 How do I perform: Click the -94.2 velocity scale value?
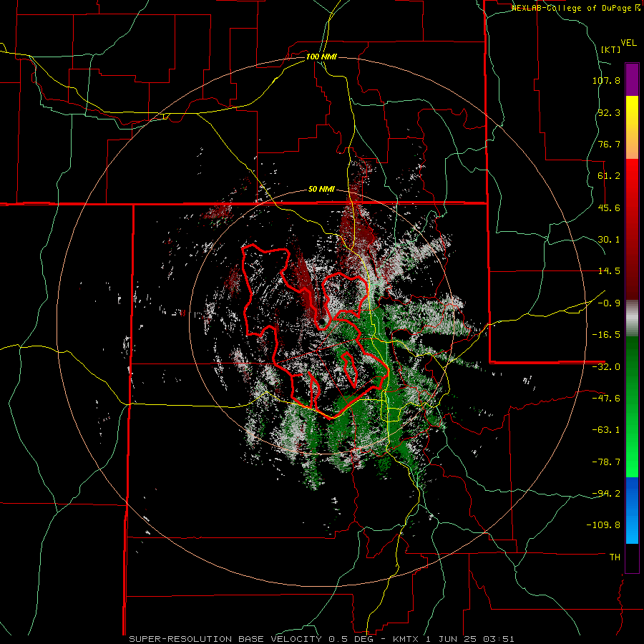606,494
